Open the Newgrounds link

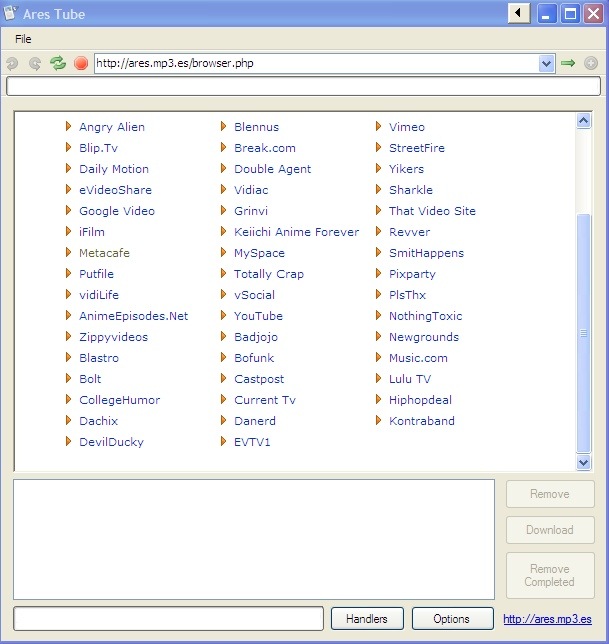[x=424, y=337]
